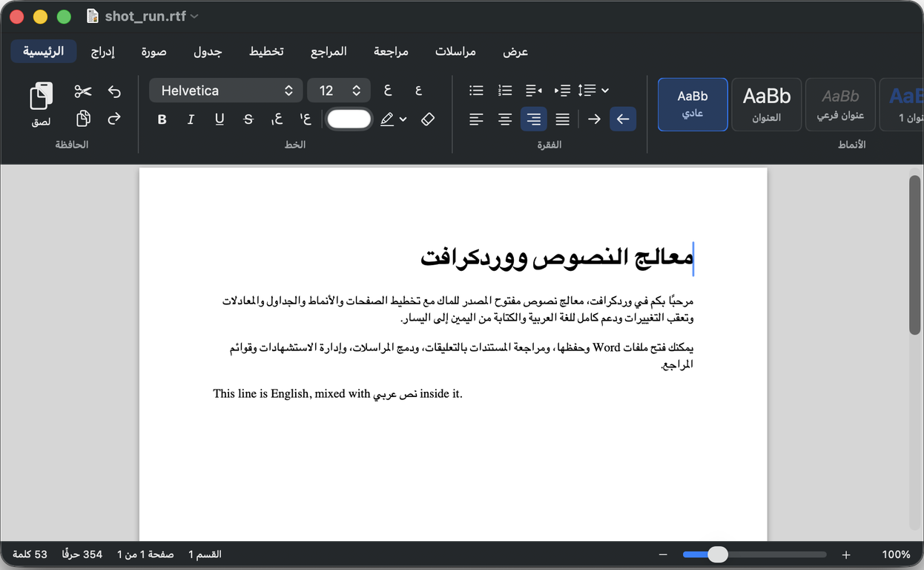Click the line spacing icon
Image resolution: width=924 pixels, height=570 pixels.
pyautogui.click(x=587, y=91)
